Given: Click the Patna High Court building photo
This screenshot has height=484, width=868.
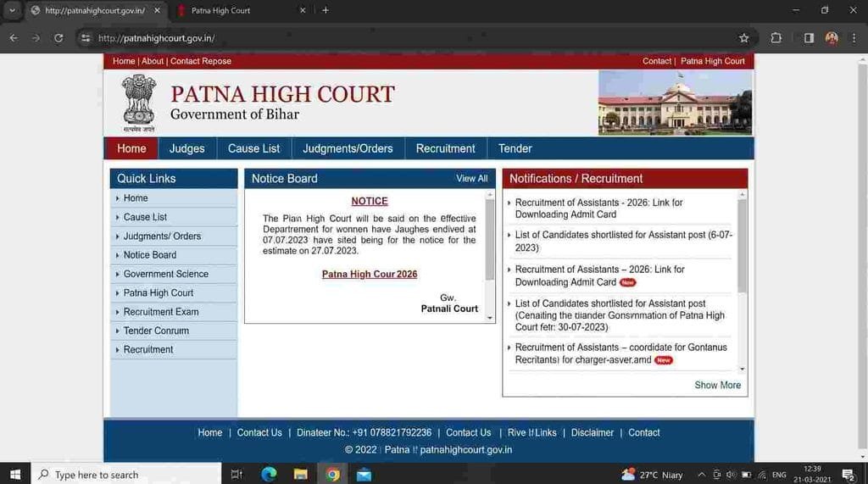Looking at the screenshot, I should click(675, 103).
